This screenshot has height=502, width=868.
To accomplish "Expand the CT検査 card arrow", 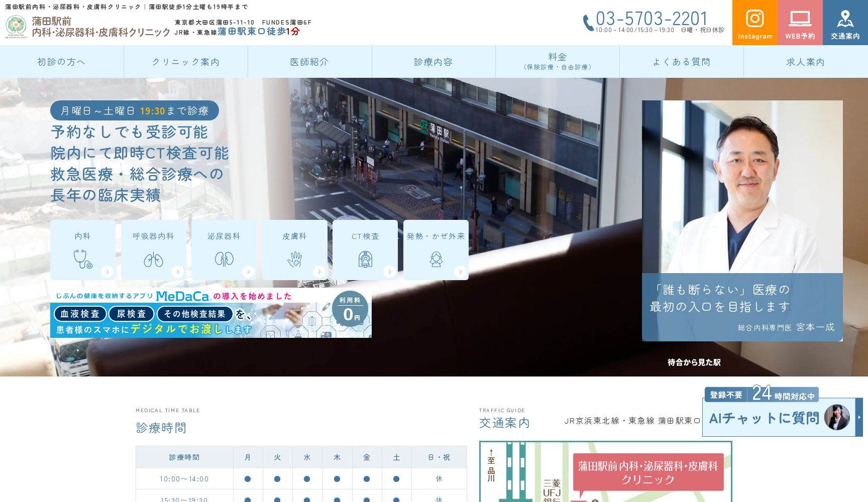I will point(390,272).
